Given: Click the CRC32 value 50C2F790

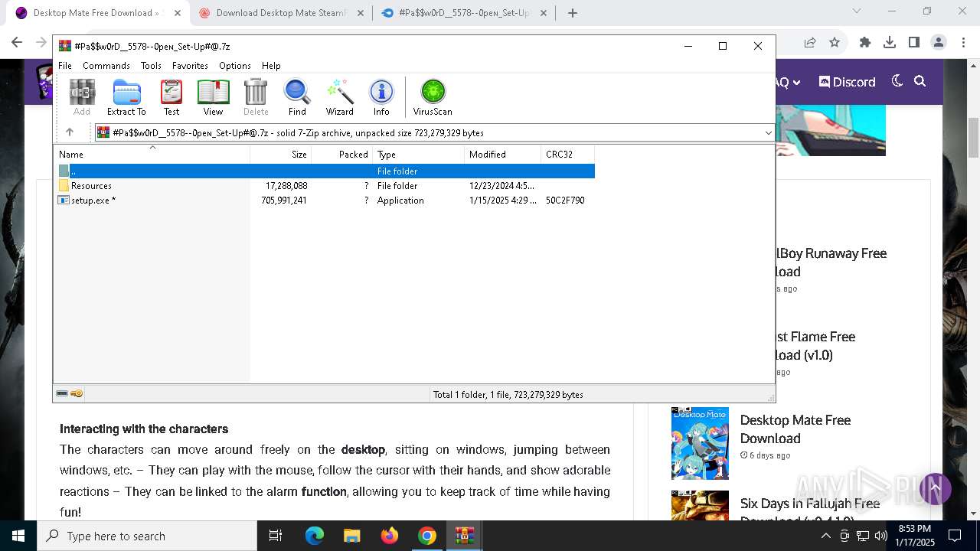Looking at the screenshot, I should pos(565,201).
